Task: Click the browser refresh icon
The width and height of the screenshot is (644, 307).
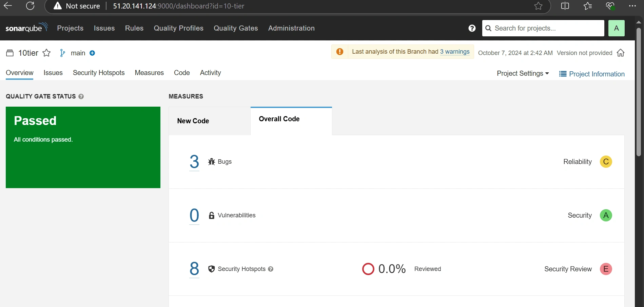Action: (30, 6)
